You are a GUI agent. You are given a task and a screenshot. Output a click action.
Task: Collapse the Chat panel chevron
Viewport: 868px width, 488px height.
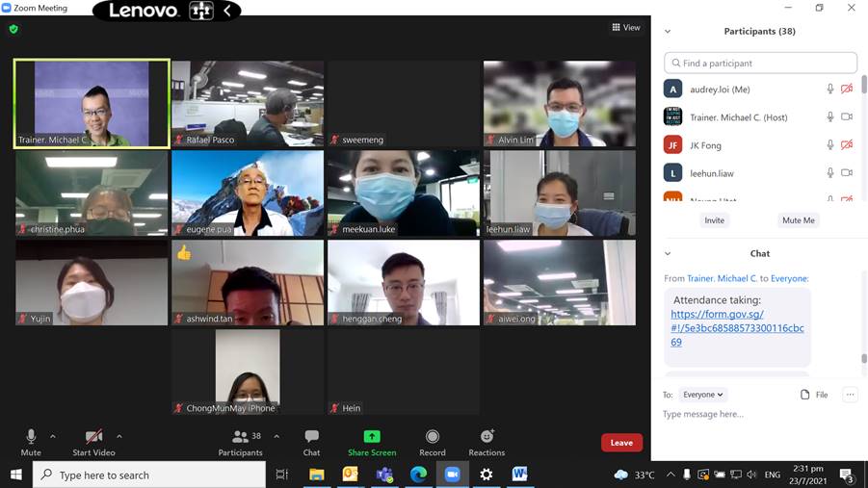tap(668, 253)
